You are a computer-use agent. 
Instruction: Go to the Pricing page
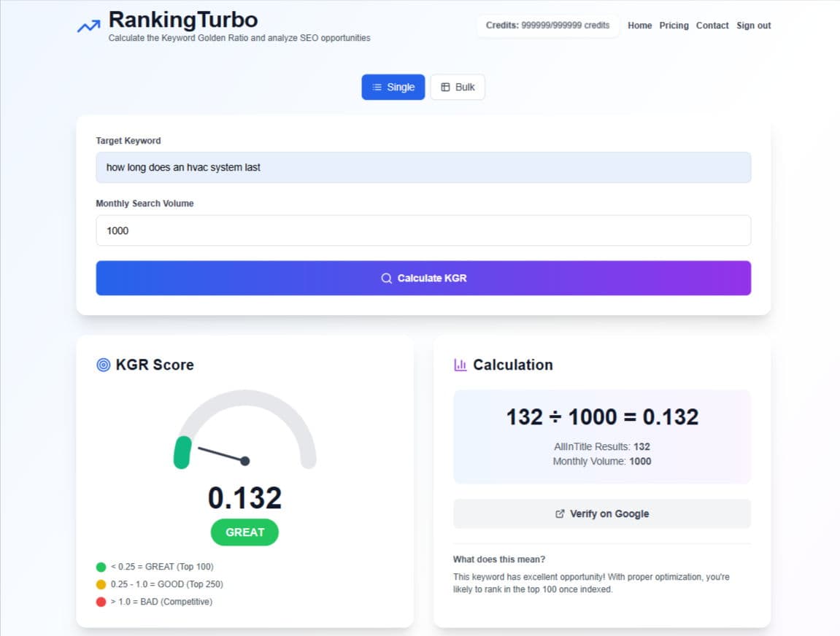[x=674, y=25]
